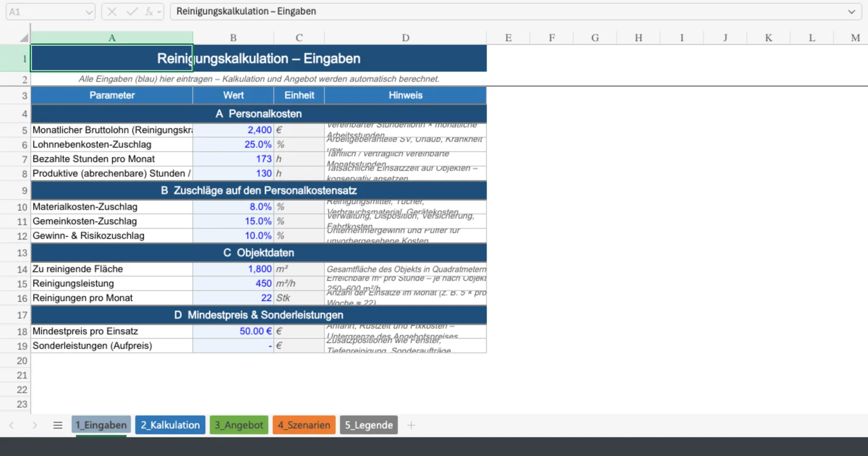The width and height of the screenshot is (868, 456).
Task: Select the B Zuschläge section header
Action: point(259,191)
